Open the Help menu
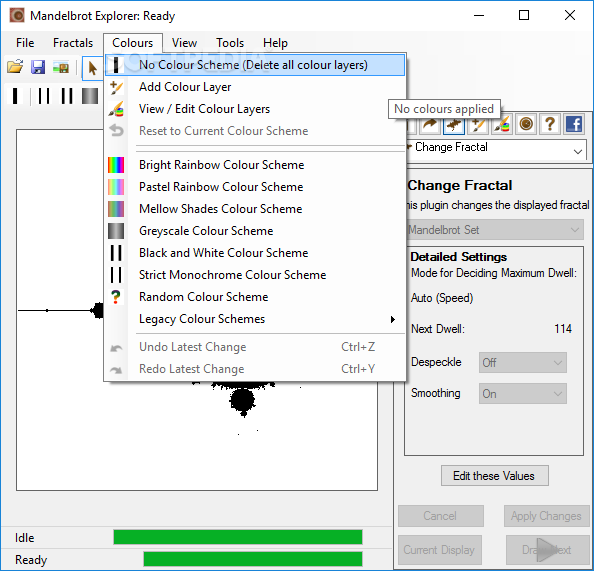The image size is (594, 571). 275,43
